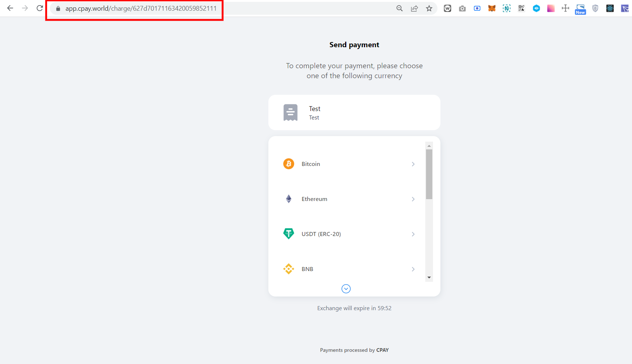Open the camera screenshot extension
This screenshot has height=364, width=632.
pos(462,8)
